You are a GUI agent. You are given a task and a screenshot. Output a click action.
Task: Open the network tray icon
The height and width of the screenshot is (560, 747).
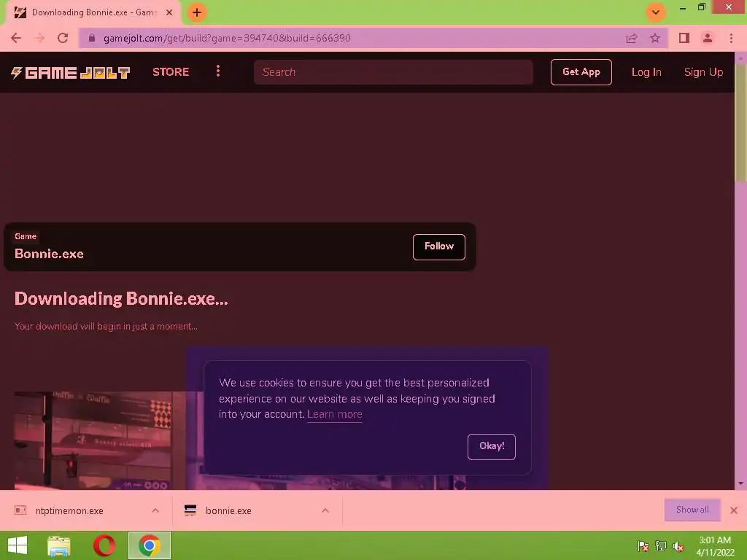[x=661, y=546]
